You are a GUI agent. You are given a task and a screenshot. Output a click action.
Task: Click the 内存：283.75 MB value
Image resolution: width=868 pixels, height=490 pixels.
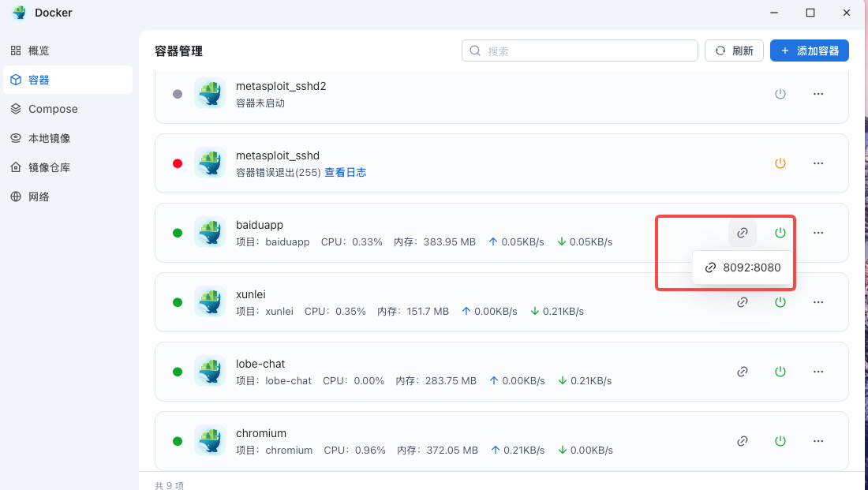point(436,381)
